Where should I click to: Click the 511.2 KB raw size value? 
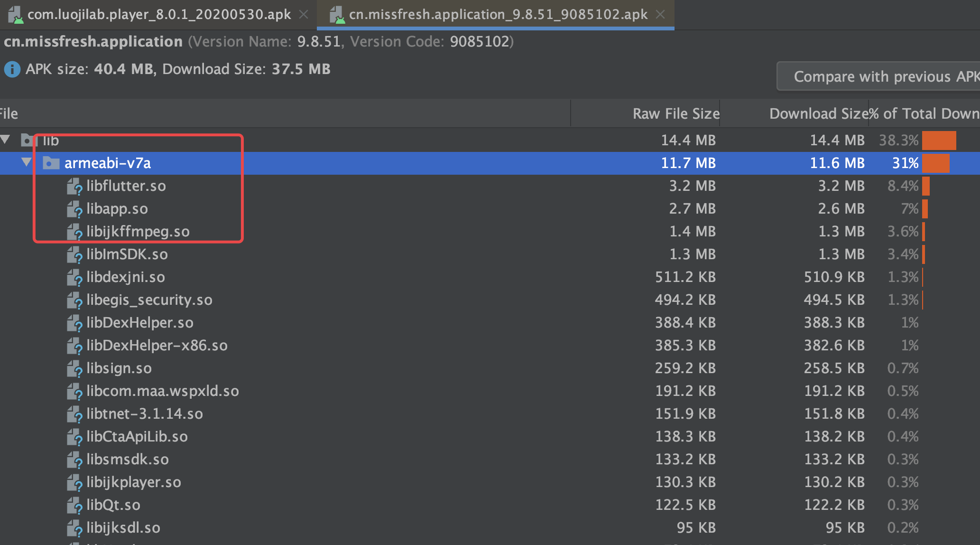click(x=685, y=277)
